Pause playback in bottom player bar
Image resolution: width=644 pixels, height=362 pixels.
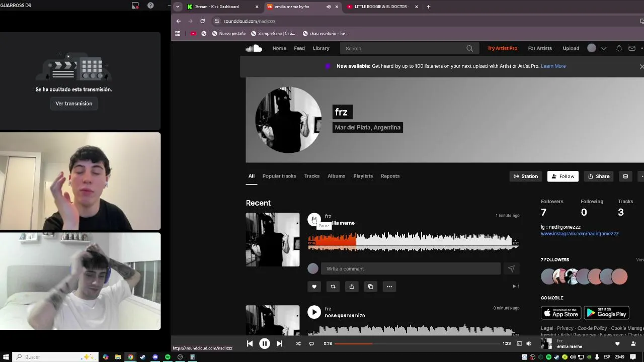click(x=264, y=343)
